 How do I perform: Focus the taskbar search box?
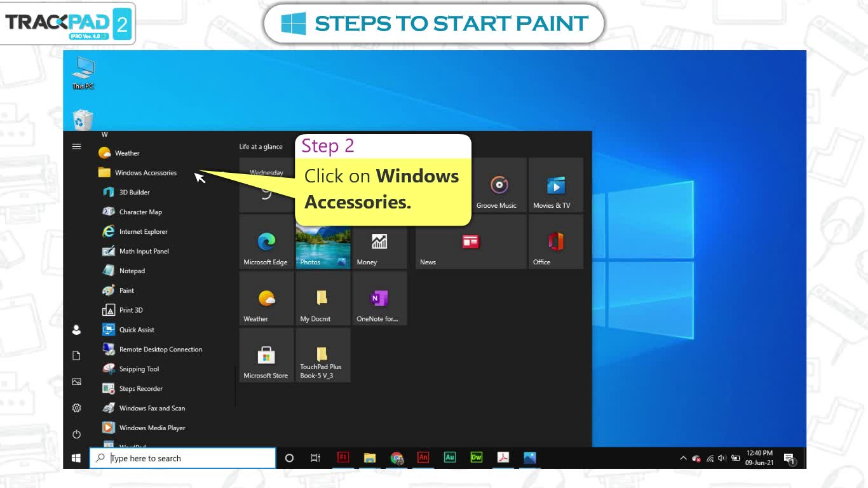[182, 458]
